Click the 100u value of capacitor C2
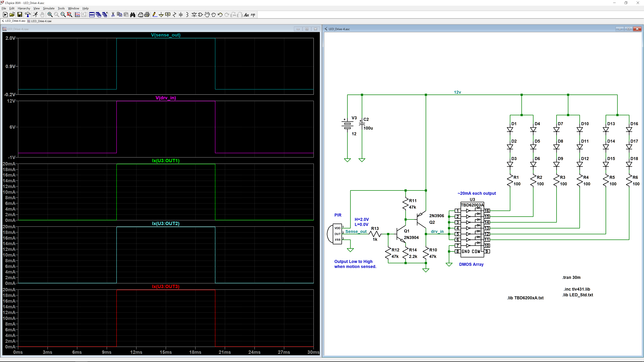644x362 pixels. [368, 128]
